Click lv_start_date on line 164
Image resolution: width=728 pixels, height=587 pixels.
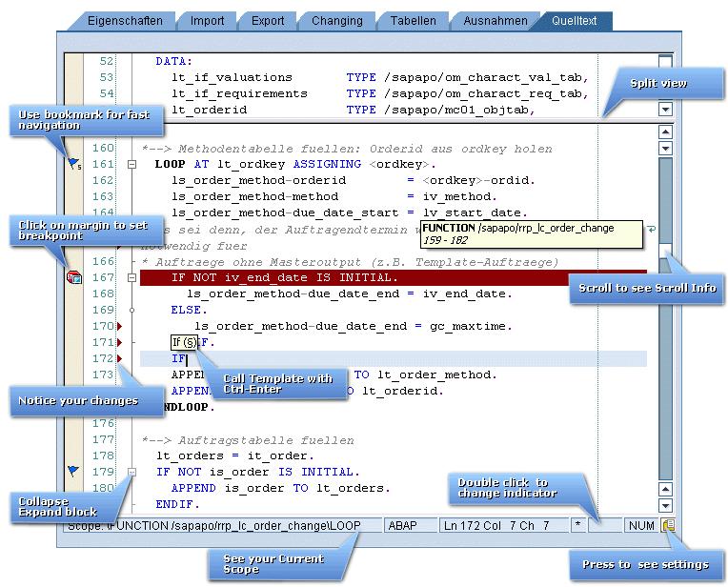coord(475,213)
